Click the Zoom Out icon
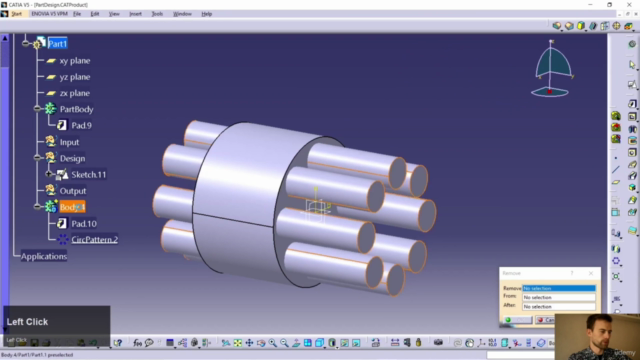The width and height of the screenshot is (640, 360). pyautogui.click(x=284, y=343)
